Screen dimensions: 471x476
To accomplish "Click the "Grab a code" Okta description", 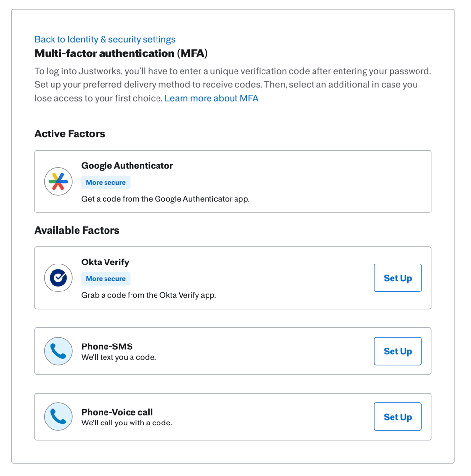I will click(149, 295).
